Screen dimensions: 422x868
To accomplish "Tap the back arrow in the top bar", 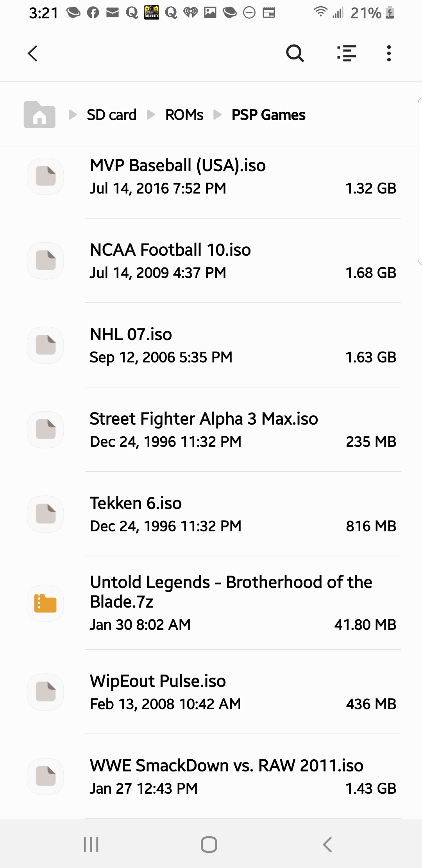I will click(33, 54).
